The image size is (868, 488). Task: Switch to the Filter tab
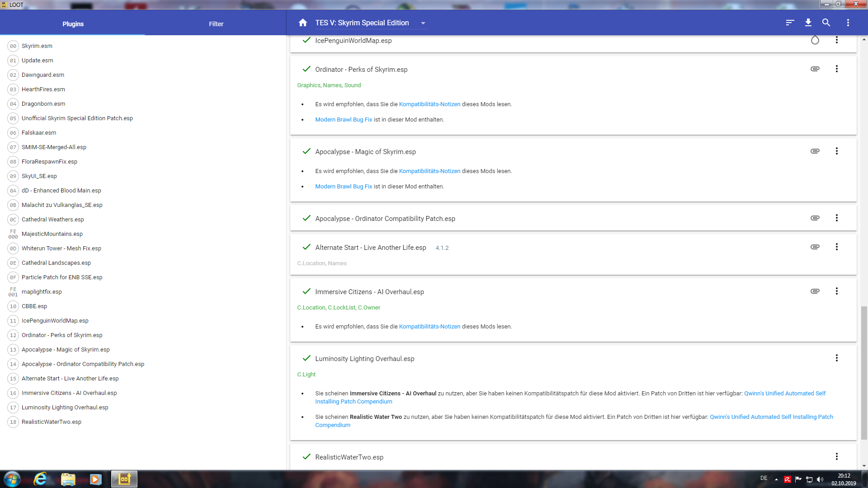[x=216, y=24]
